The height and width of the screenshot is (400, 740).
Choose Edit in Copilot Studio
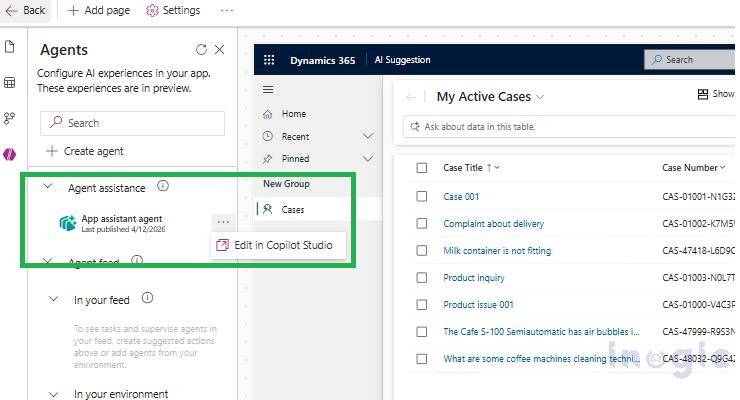point(278,245)
